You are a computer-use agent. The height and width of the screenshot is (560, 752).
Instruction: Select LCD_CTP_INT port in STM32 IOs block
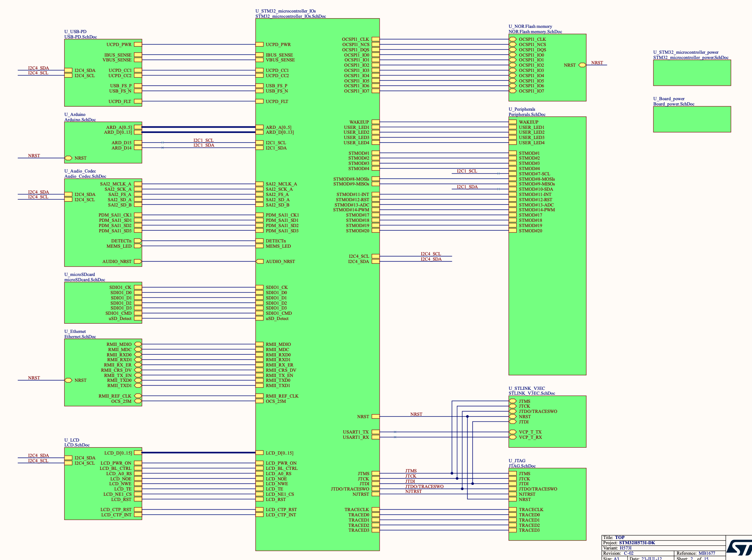click(x=260, y=515)
